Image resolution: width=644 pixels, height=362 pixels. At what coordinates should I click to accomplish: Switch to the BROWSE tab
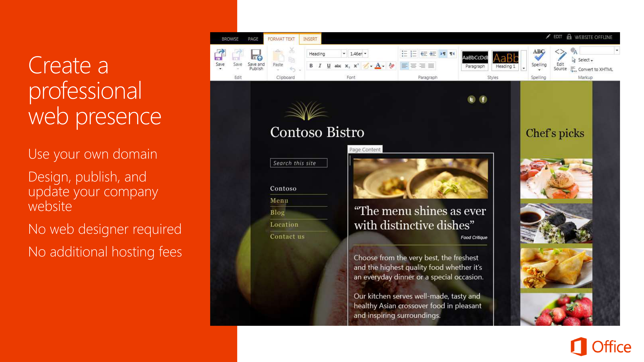[230, 39]
